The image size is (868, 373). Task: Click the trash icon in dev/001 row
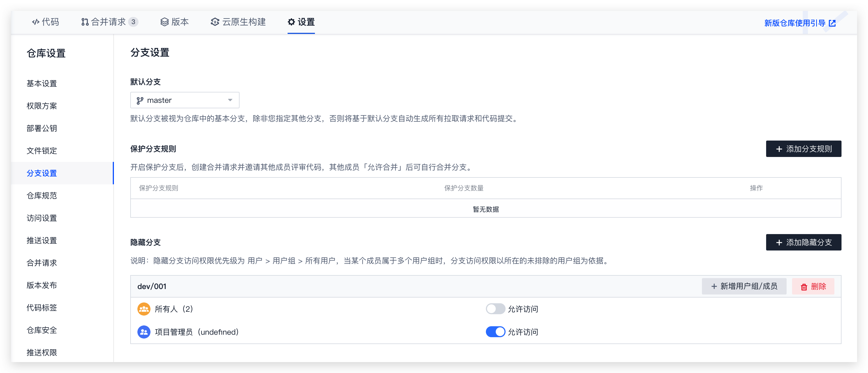804,287
